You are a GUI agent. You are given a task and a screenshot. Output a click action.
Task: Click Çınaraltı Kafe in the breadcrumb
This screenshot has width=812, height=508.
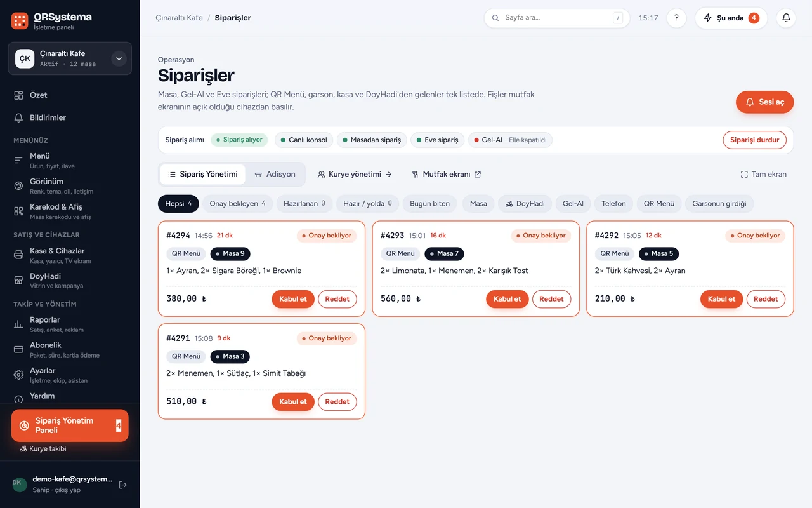coord(180,18)
